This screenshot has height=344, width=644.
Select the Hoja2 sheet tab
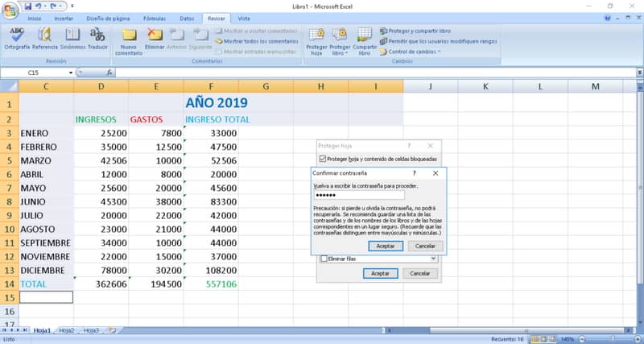tap(67, 330)
